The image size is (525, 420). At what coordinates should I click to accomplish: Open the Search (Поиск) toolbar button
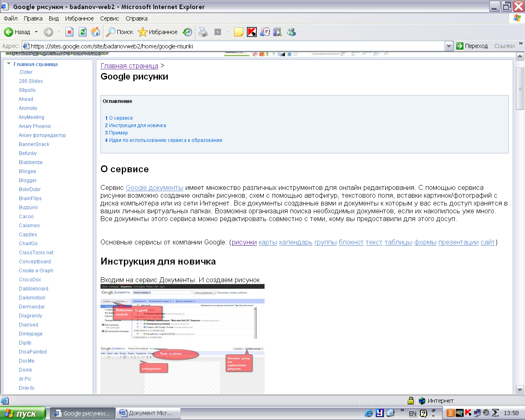point(120,32)
